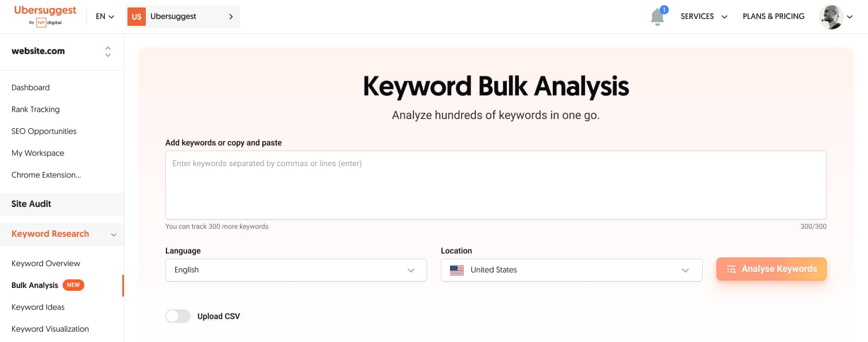Click the keywords entry text area
The width and height of the screenshot is (868, 342).
(495, 185)
